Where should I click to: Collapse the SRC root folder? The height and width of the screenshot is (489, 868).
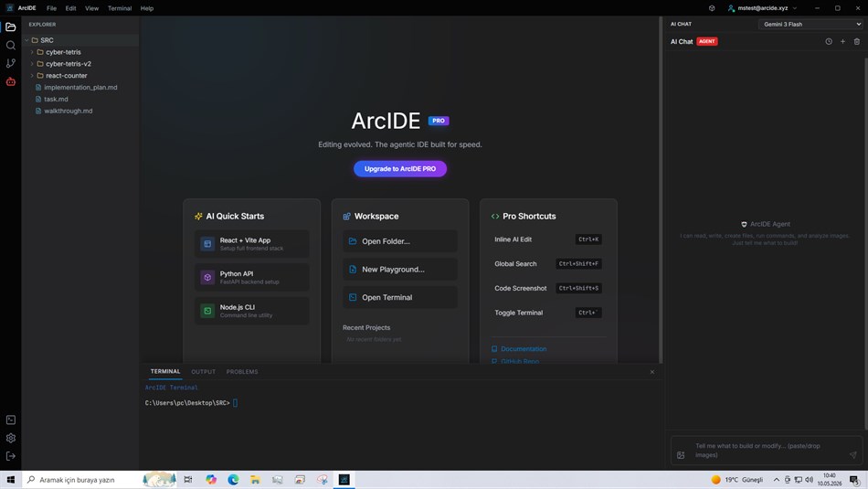coord(26,40)
